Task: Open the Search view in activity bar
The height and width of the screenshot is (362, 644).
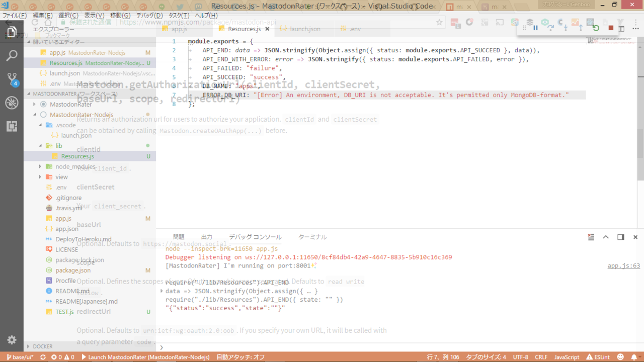Action: click(x=12, y=55)
